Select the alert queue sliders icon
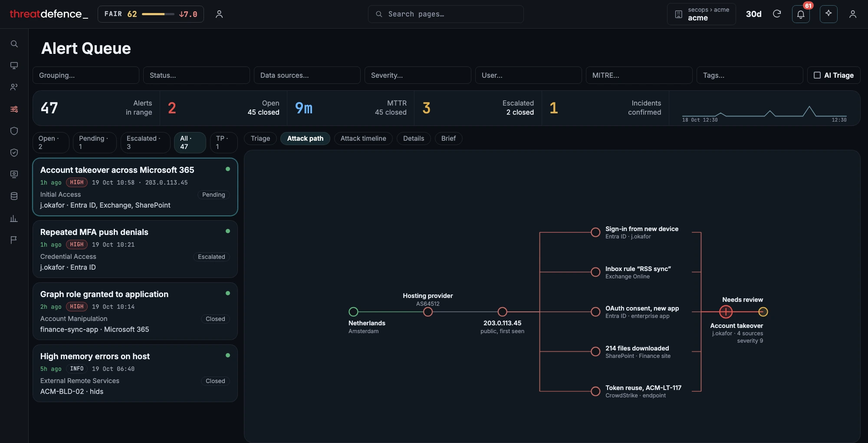Viewport: 868px width, 443px height. (14, 109)
